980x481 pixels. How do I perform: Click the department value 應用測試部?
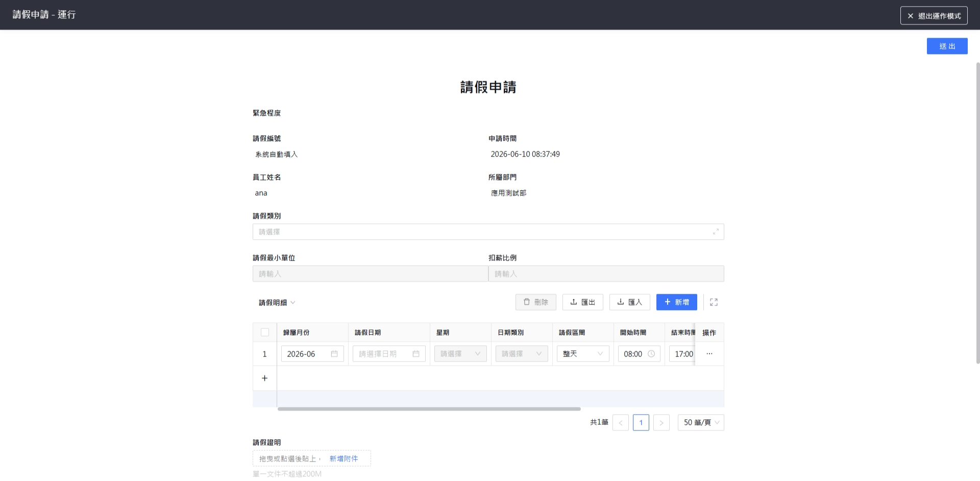[508, 193]
